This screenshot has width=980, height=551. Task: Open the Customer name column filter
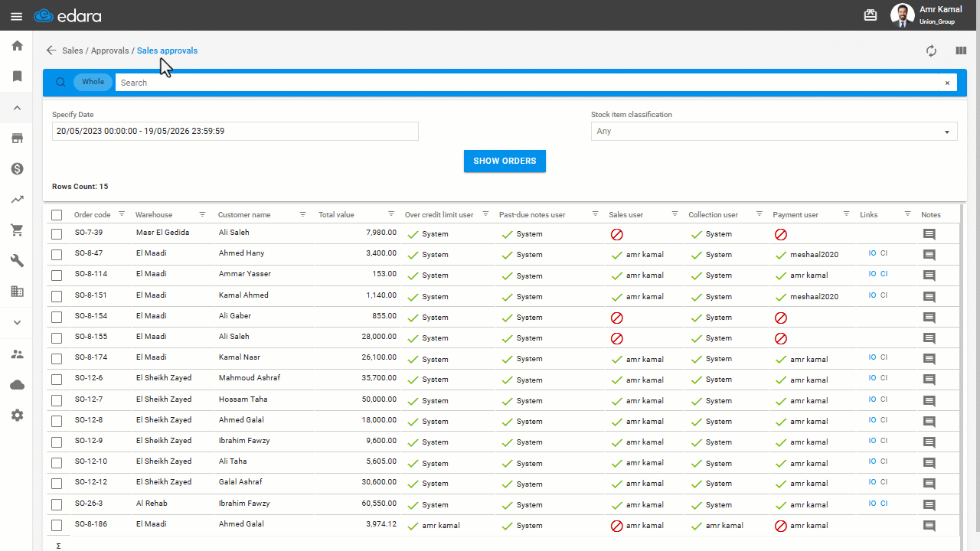pos(302,214)
